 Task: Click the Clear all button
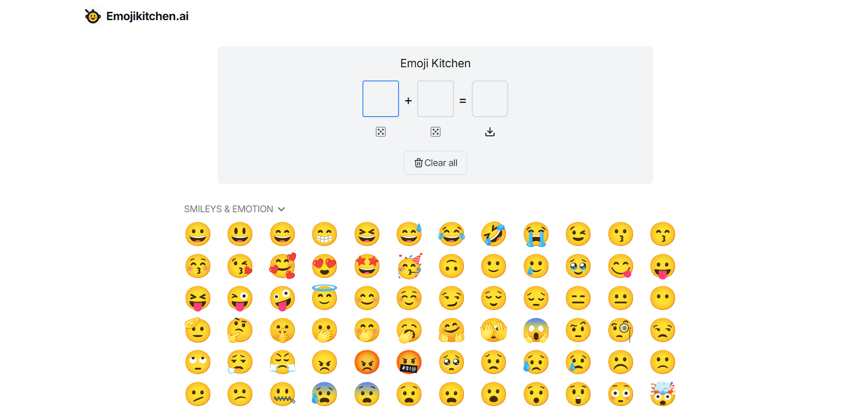point(435,163)
